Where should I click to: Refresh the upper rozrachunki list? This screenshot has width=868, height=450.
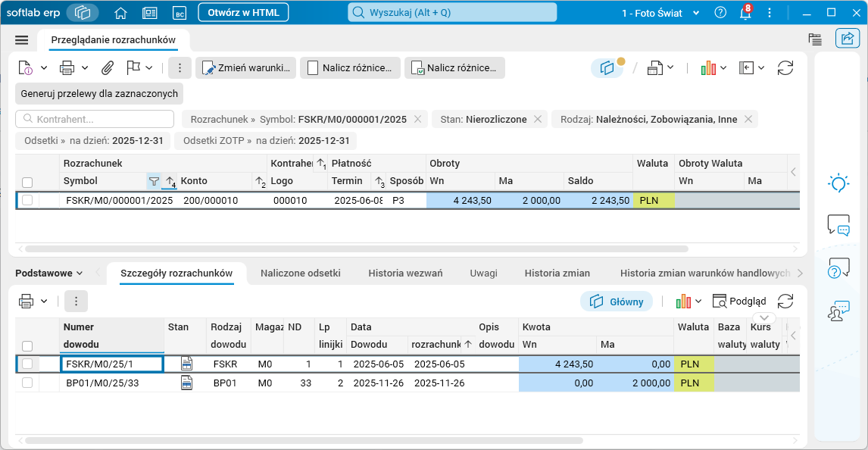tap(785, 67)
